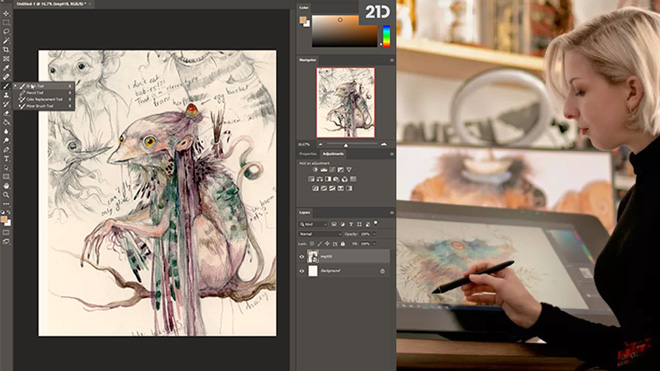Toggle adjustment layer filter in Layers
This screenshot has width=660, height=371.
point(343,224)
